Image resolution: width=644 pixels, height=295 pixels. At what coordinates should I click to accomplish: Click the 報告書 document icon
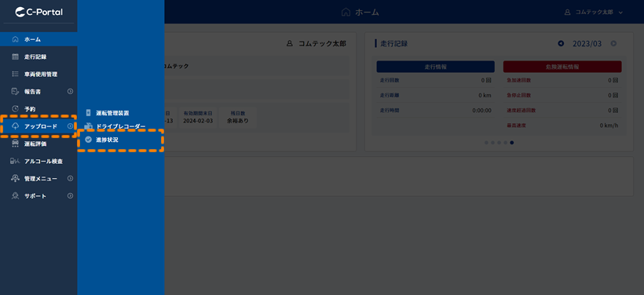(15, 92)
